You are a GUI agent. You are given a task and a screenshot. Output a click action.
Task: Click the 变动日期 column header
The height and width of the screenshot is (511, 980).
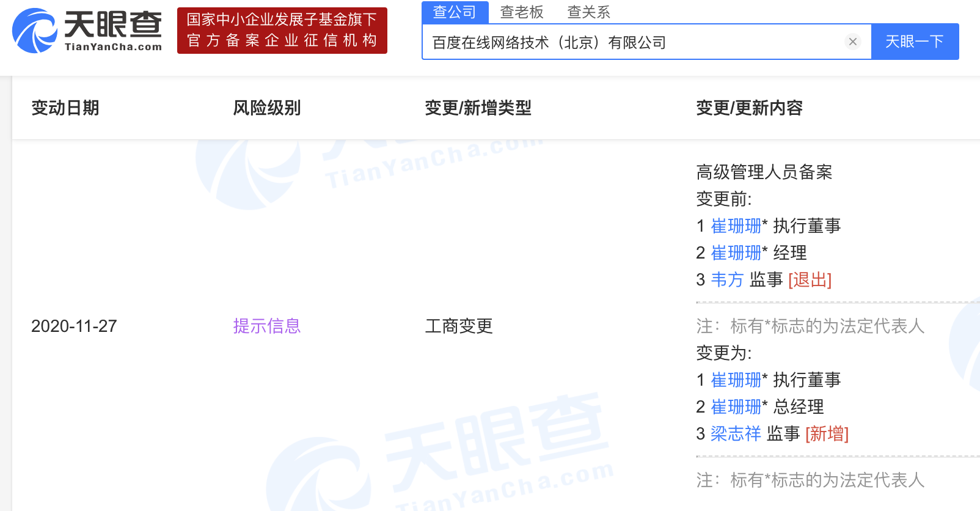point(65,108)
